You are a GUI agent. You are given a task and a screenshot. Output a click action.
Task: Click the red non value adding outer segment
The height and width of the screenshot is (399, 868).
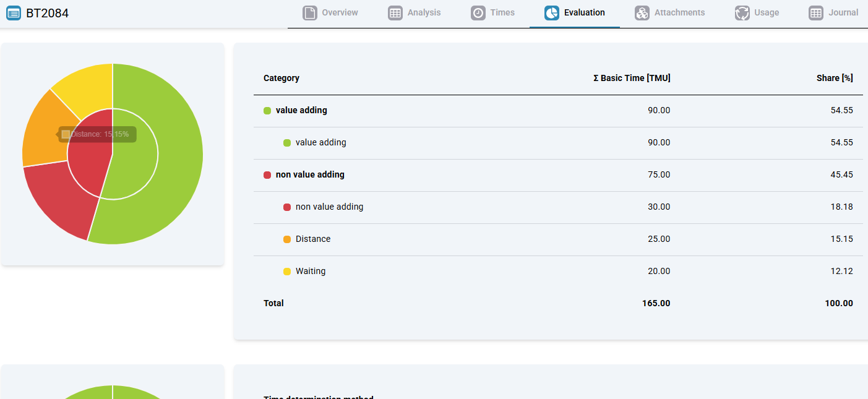point(62,198)
